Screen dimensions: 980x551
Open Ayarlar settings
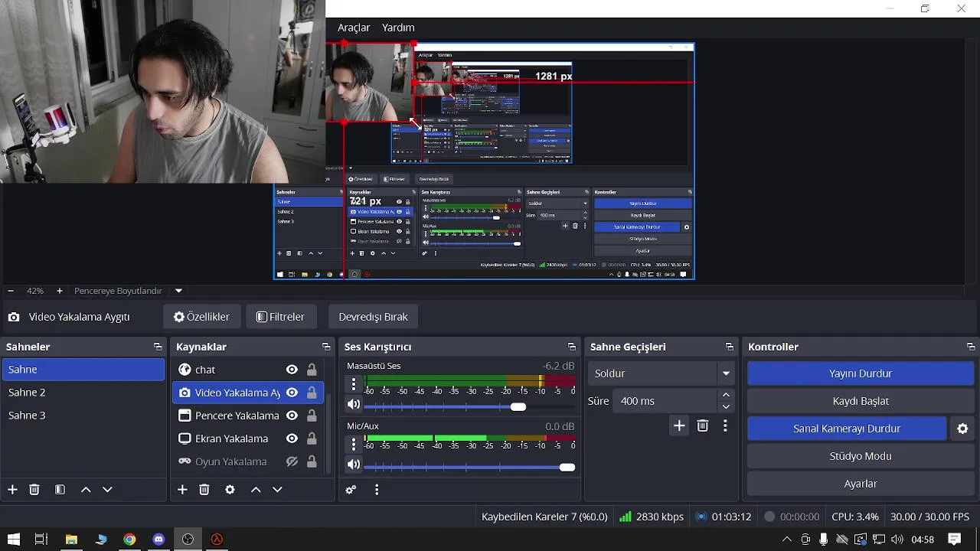tap(861, 484)
